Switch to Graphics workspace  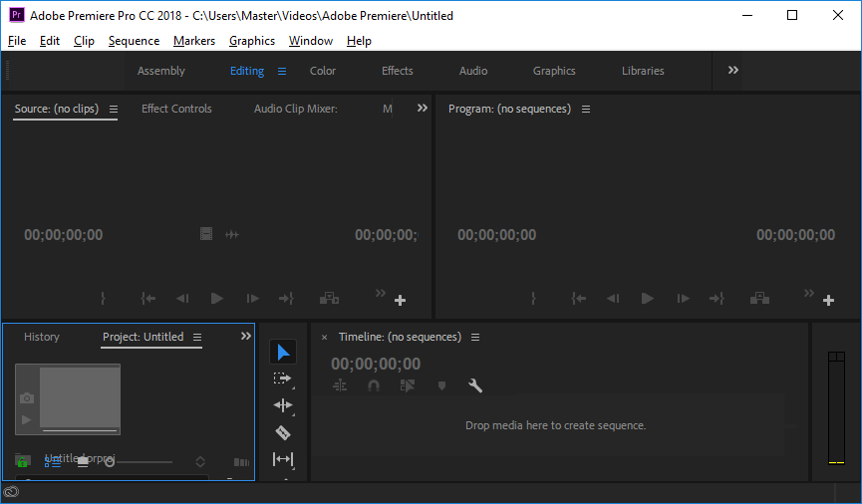pos(554,71)
